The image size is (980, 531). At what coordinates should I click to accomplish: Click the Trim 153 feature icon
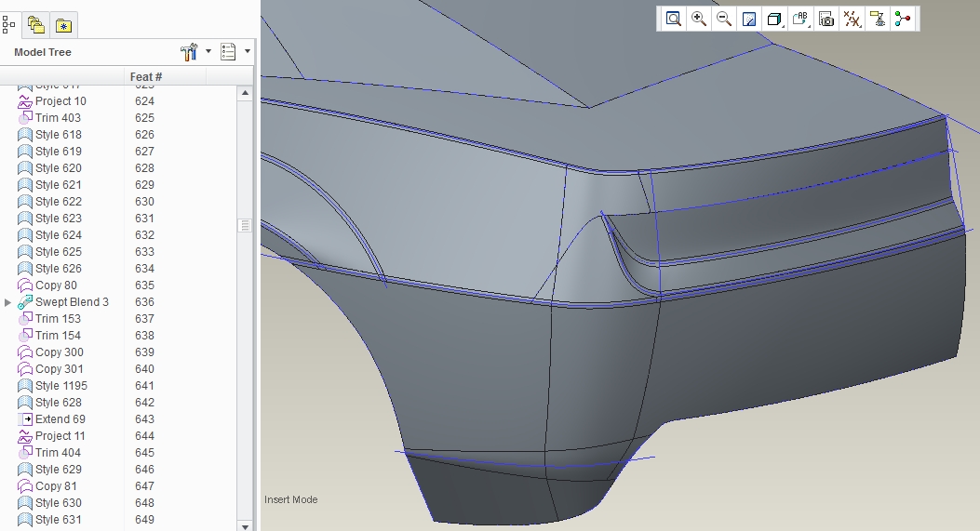pos(25,319)
